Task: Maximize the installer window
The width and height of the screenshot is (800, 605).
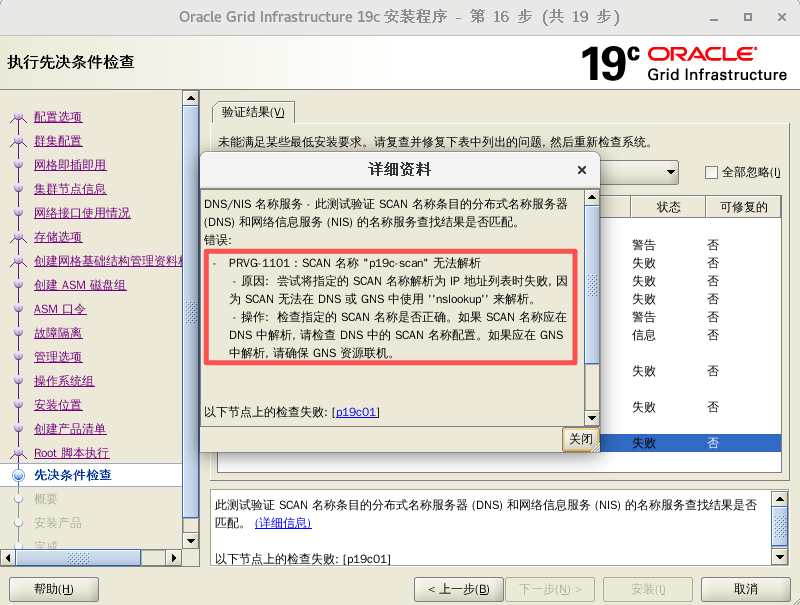Action: tap(747, 17)
